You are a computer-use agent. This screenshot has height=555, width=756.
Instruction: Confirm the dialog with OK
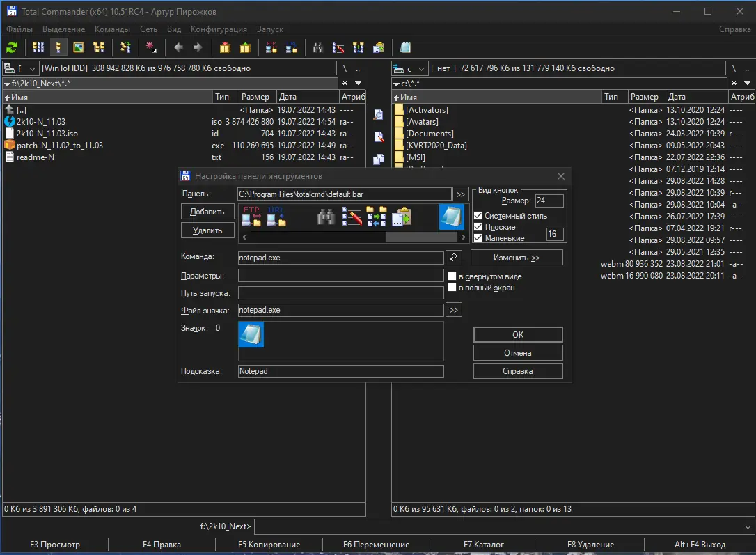(517, 335)
